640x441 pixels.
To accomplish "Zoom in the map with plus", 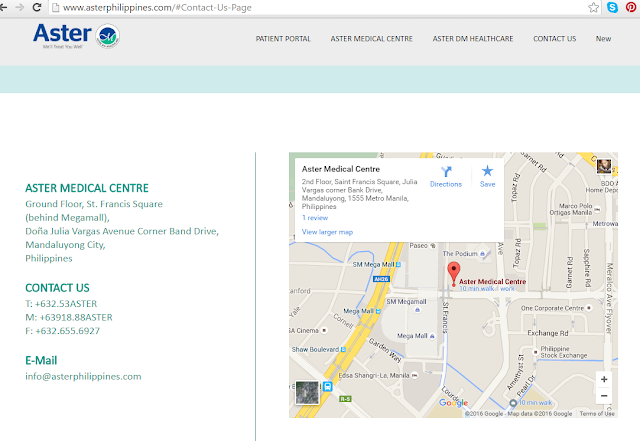I will [604, 379].
